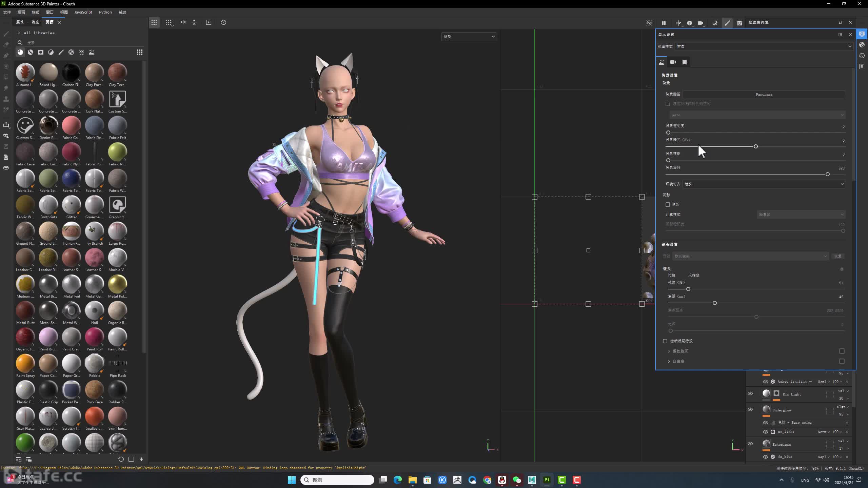This screenshot has height=488, width=868.
Task: Open the log side panel icon
Action: click(x=862, y=66)
